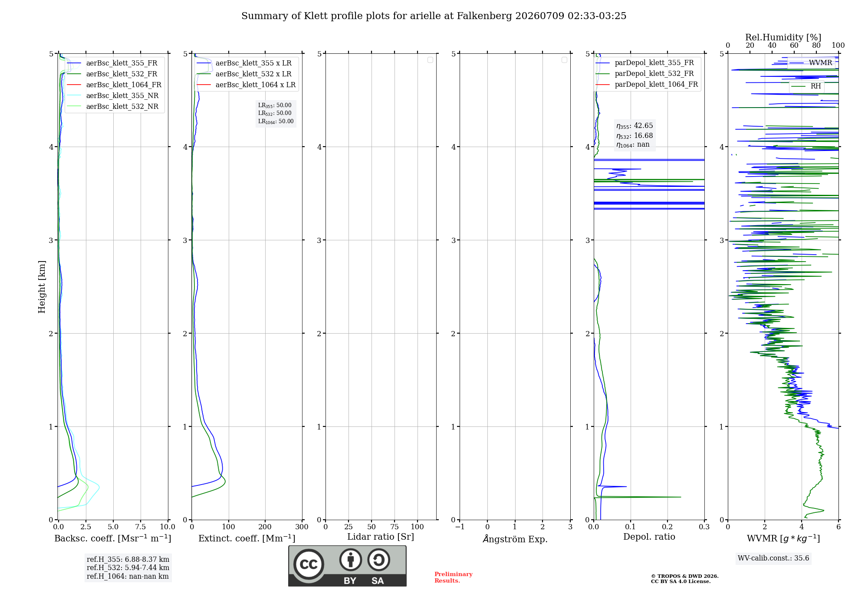The height and width of the screenshot is (590, 868).
Task: Click the share-alike circular arrow icon
Action: pos(378,560)
